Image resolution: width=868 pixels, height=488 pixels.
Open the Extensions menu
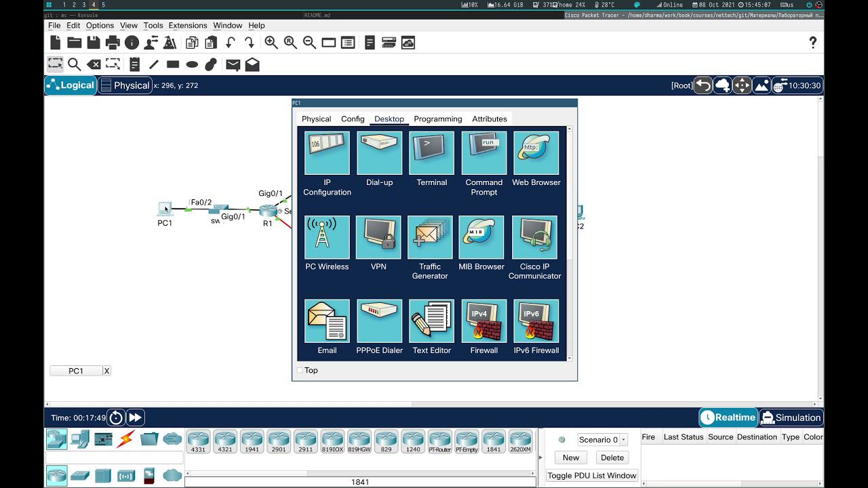(x=188, y=25)
